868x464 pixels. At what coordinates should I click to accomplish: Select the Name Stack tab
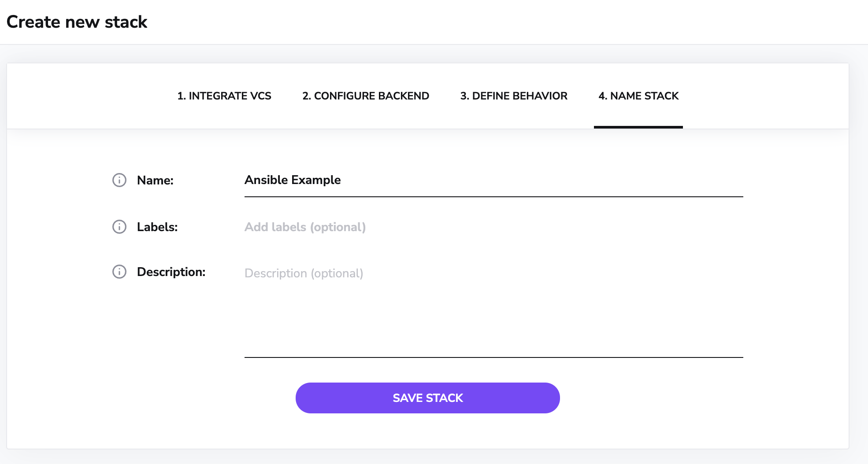pyautogui.click(x=638, y=96)
